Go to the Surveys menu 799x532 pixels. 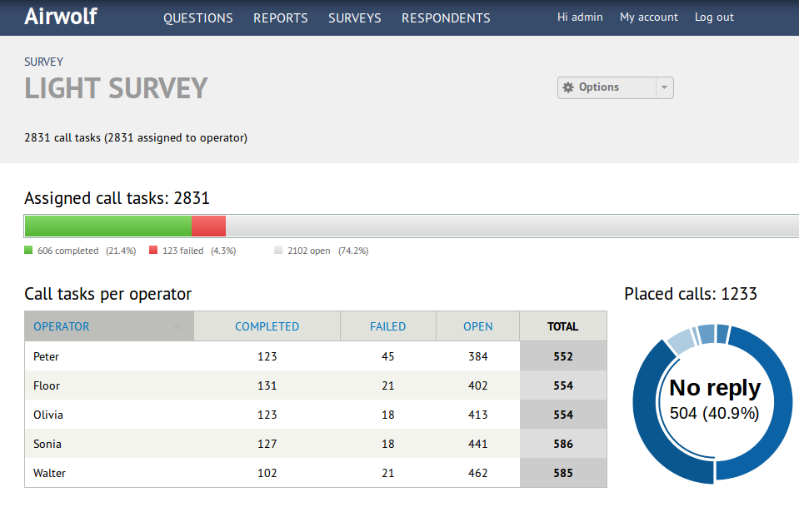tap(355, 17)
